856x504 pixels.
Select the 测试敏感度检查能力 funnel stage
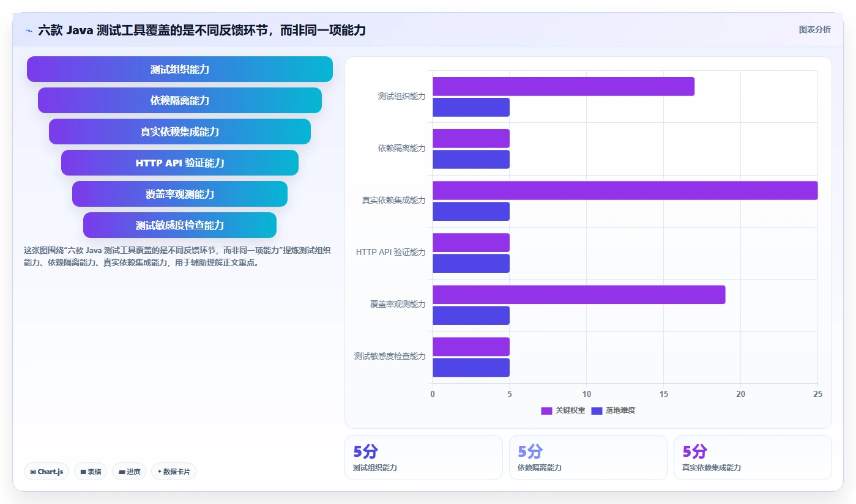tap(180, 225)
